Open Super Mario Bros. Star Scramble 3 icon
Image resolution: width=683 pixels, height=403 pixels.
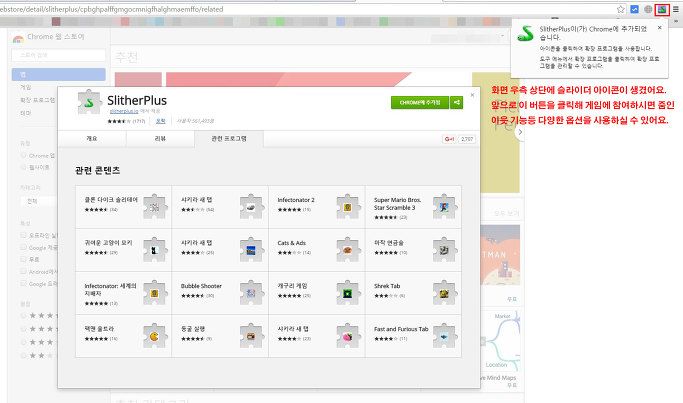tap(444, 207)
